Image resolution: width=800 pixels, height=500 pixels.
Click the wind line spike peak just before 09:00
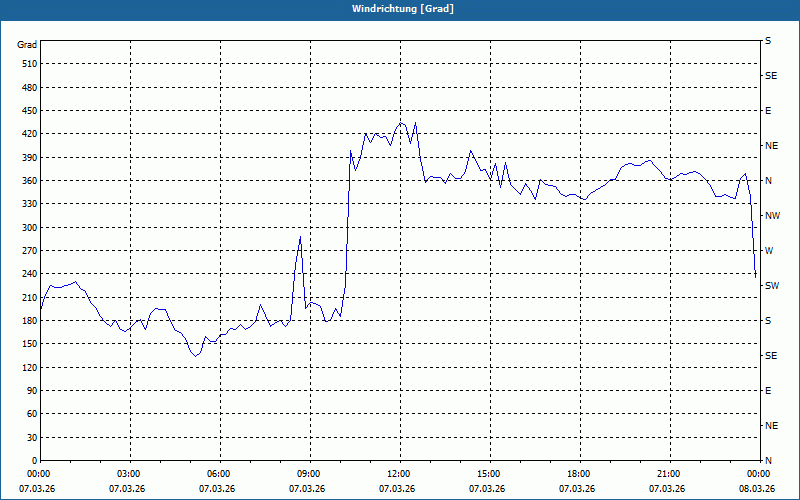[300, 237]
